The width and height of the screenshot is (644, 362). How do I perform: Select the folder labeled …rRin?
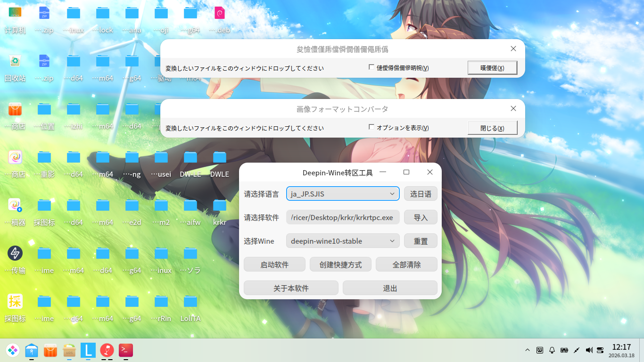click(x=161, y=301)
